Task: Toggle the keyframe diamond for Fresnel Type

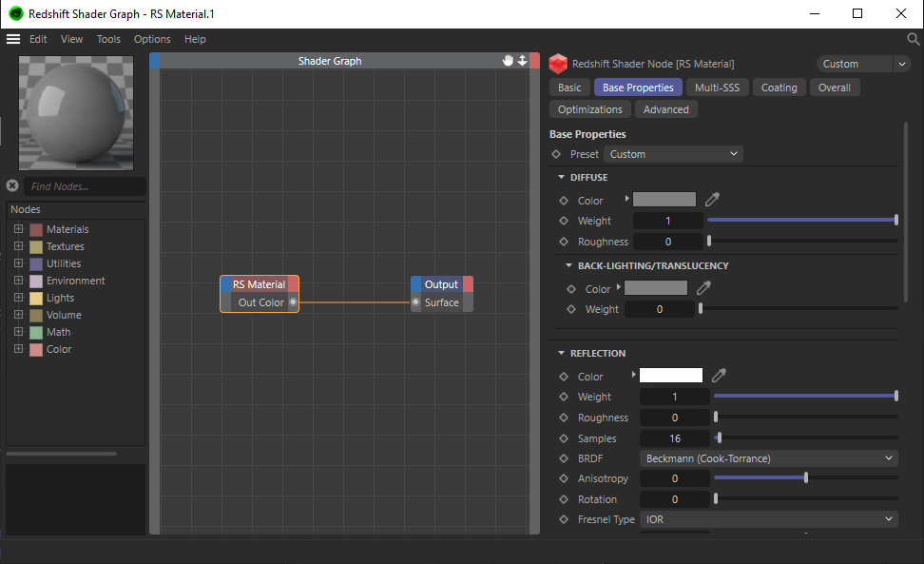Action: (564, 519)
